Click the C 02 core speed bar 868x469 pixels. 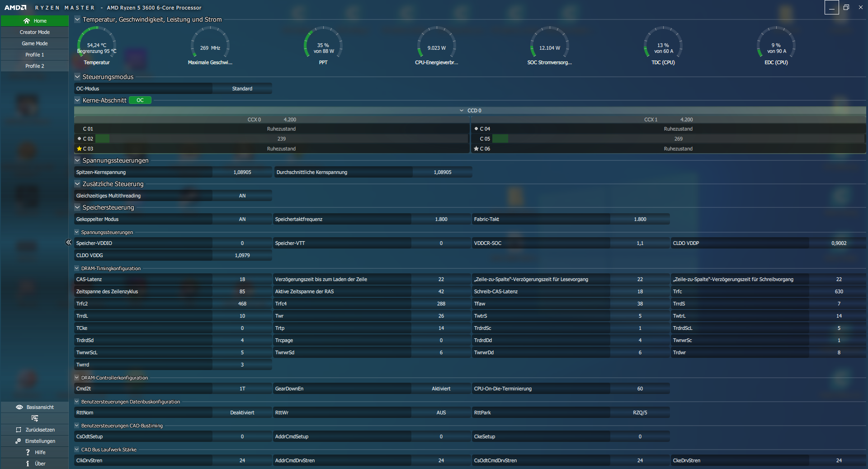[x=282, y=139]
